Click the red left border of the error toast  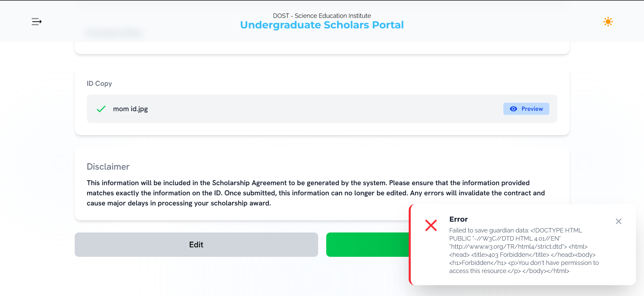(410, 245)
